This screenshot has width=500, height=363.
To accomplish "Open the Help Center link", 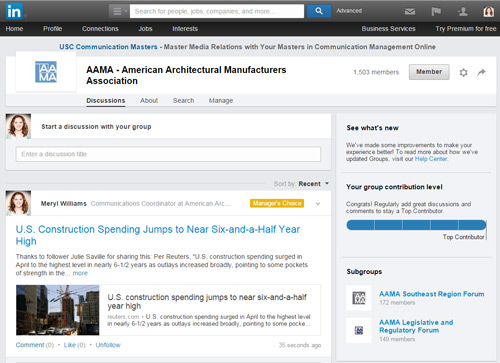I will point(431,159).
